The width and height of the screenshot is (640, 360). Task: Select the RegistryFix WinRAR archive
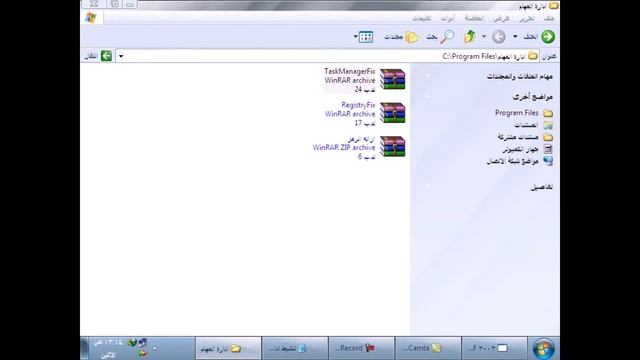point(365,113)
